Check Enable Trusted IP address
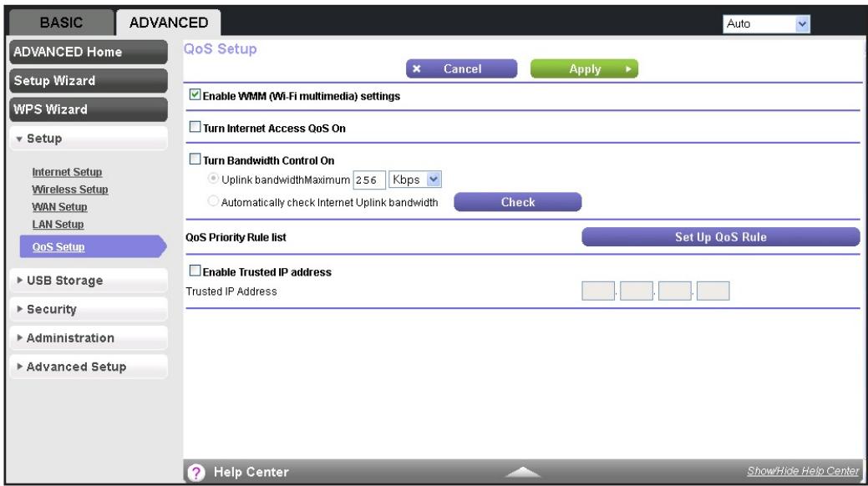Image resolution: width=868 pixels, height=486 pixels. pos(195,271)
